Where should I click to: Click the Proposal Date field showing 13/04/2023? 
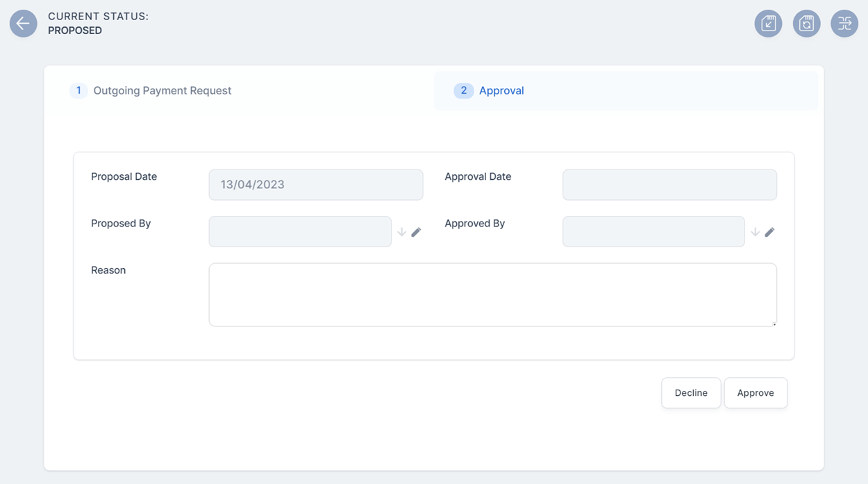tap(316, 184)
